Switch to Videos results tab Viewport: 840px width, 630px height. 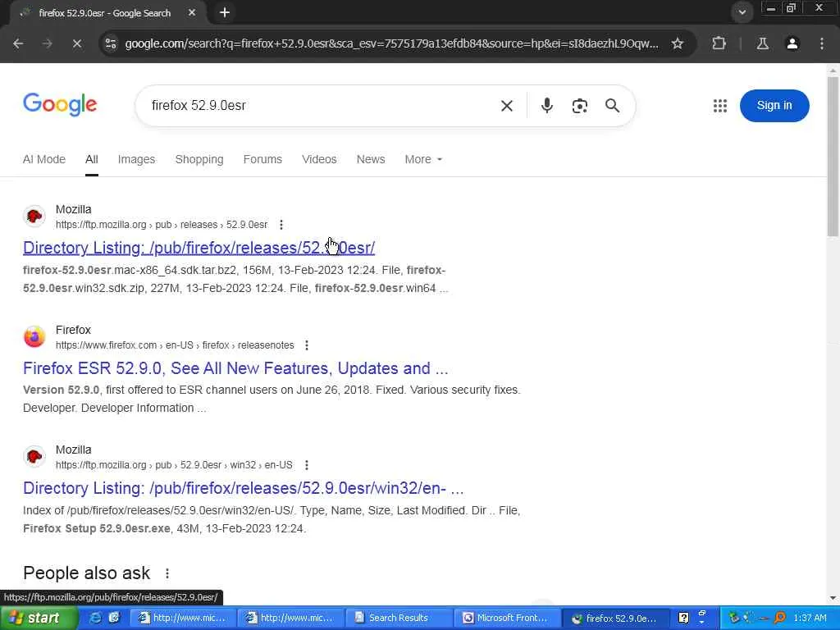(319, 159)
